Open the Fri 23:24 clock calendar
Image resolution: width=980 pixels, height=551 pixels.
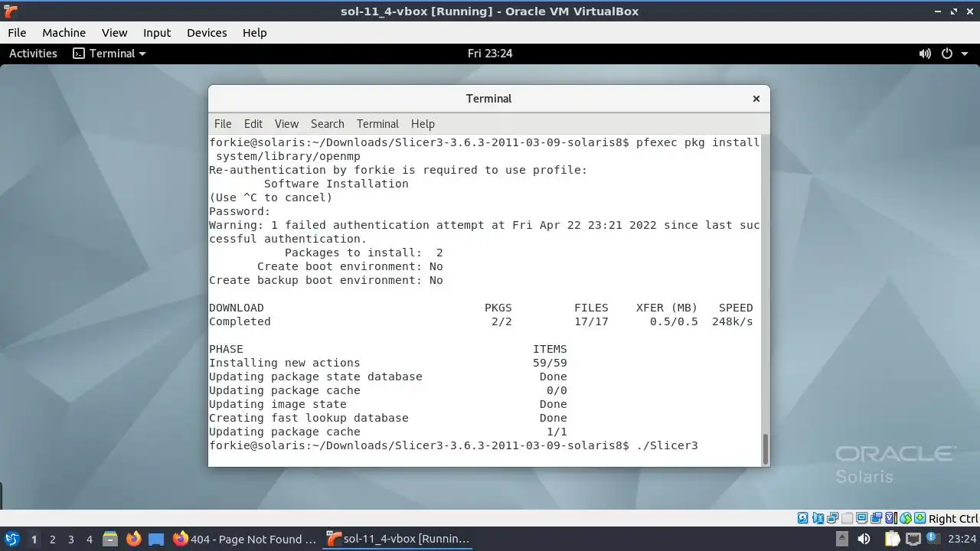coord(490,54)
